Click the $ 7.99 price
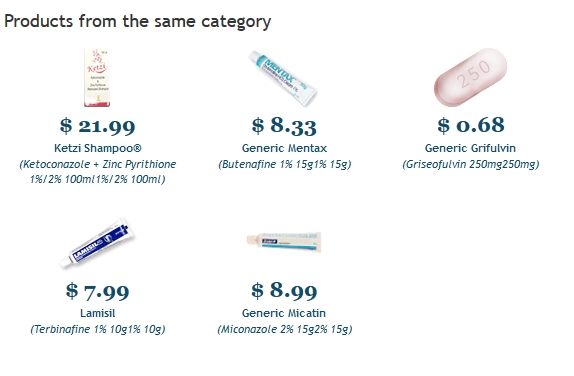The image size is (574, 376). [98, 291]
